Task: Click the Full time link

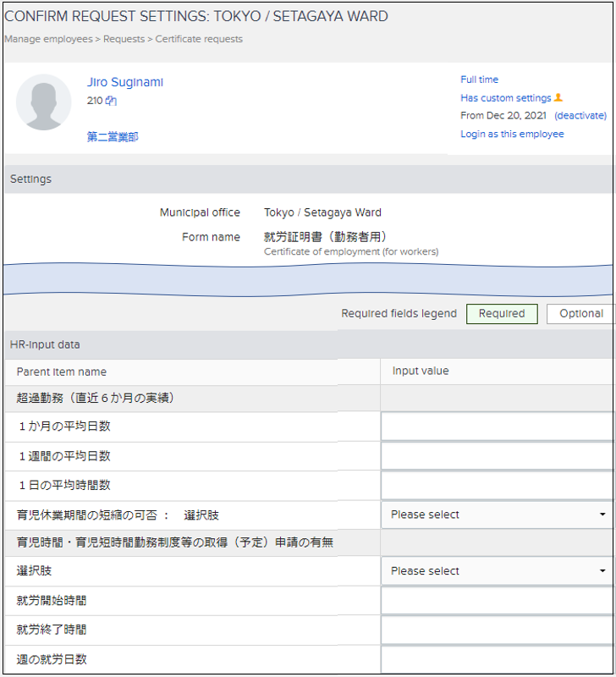Action: (479, 80)
